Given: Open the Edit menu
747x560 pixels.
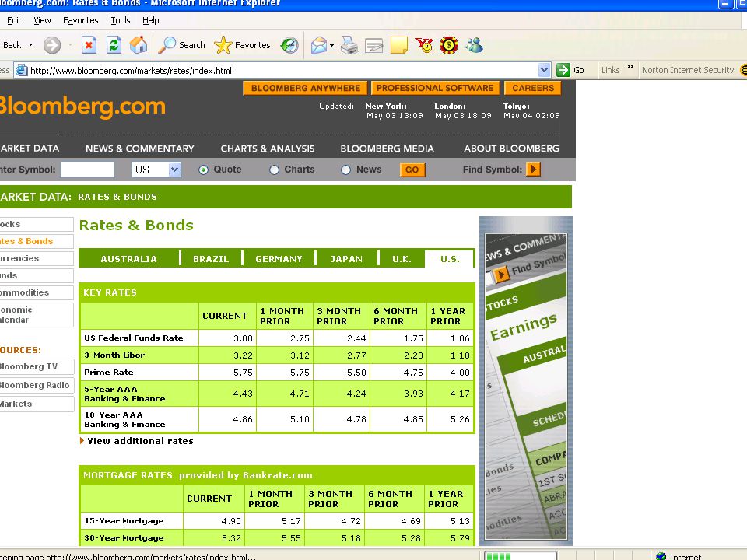Looking at the screenshot, I should (x=14, y=20).
